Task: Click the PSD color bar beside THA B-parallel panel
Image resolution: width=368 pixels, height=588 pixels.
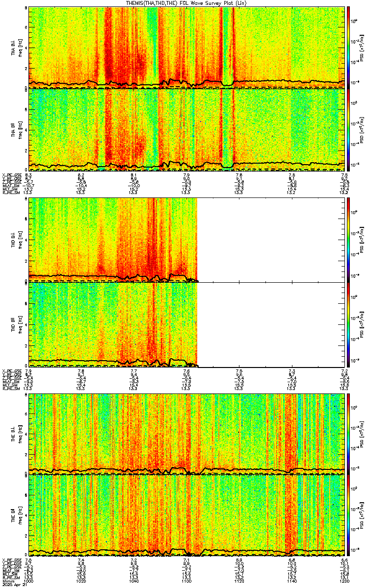Action: point(349,129)
